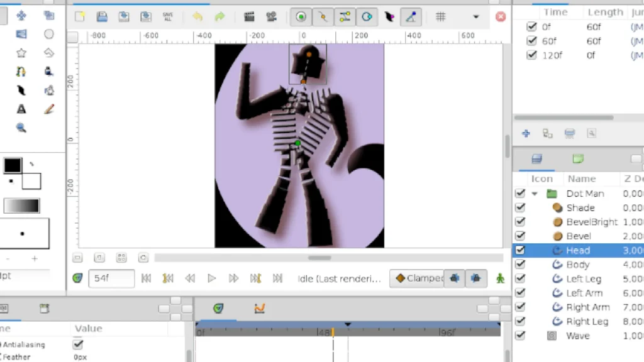Select the Right Arm layer
This screenshot has height=362, width=644.
click(x=587, y=307)
